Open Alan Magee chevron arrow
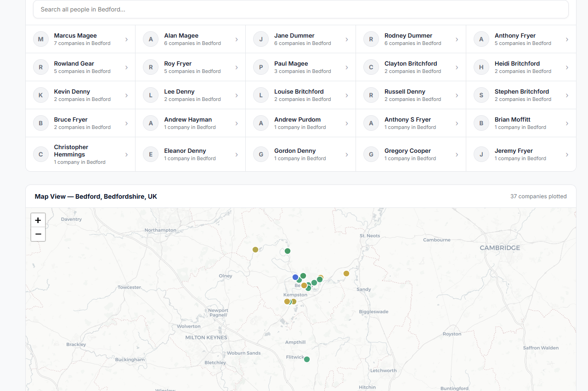 click(237, 39)
